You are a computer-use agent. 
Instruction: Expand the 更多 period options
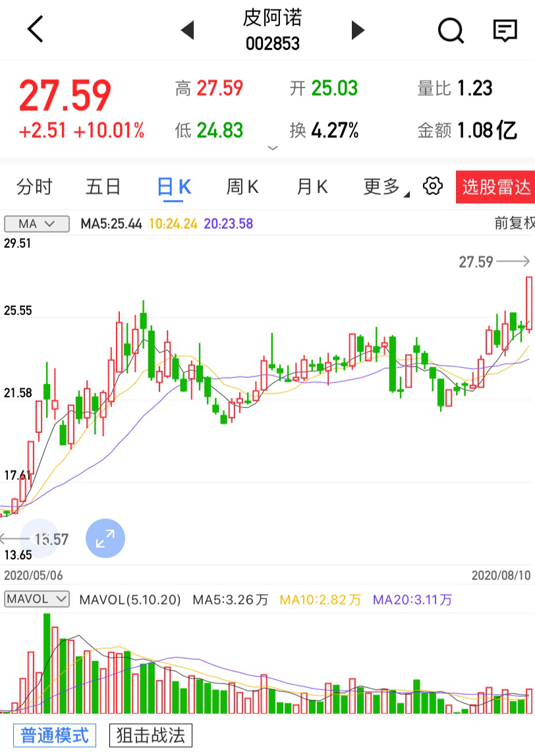tap(385, 187)
